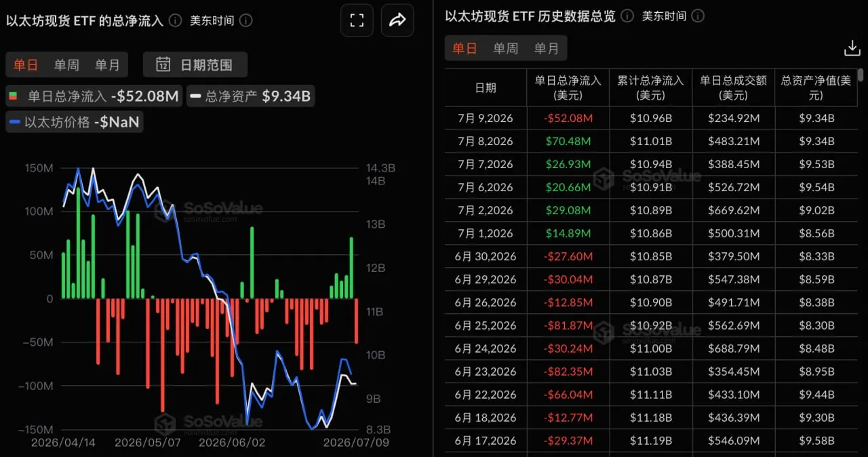Image resolution: width=868 pixels, height=457 pixels.
Task: Switch table to 单月 view
Action: [547, 49]
